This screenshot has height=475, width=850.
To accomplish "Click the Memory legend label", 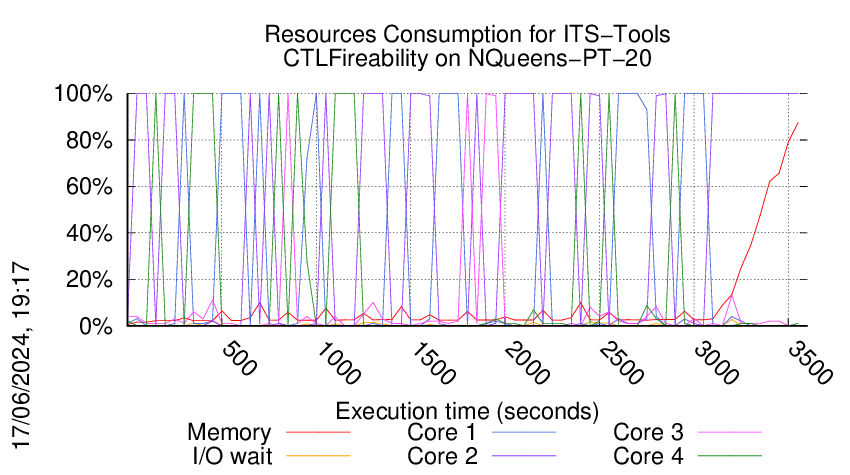I will pos(229,433).
